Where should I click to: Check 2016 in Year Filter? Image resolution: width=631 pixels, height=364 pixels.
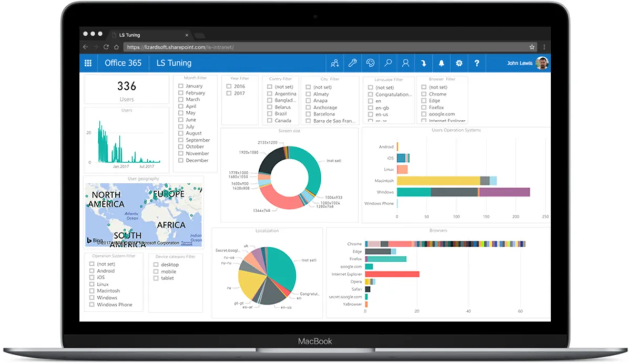(x=229, y=86)
